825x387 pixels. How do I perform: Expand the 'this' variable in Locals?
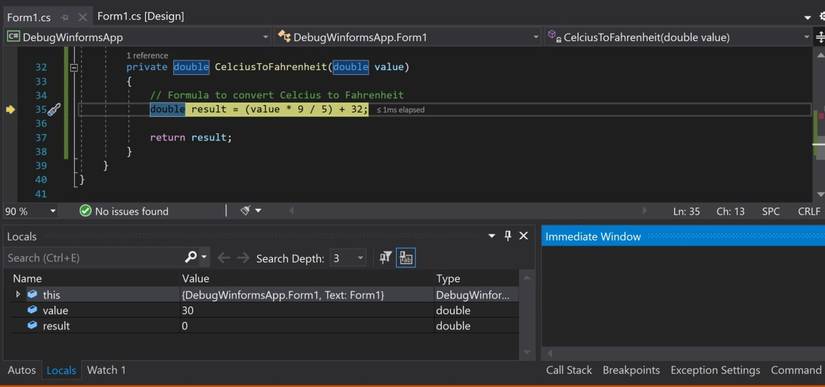pyautogui.click(x=17, y=294)
